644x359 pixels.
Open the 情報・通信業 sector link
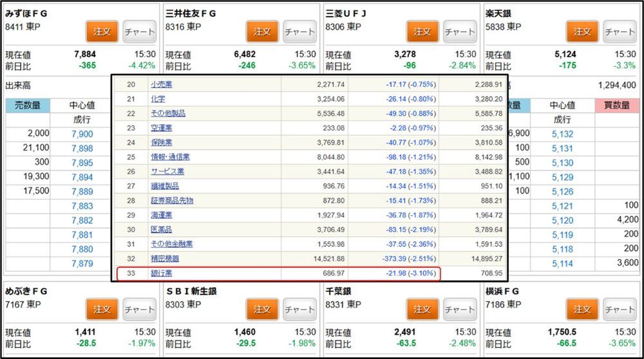(x=170, y=157)
